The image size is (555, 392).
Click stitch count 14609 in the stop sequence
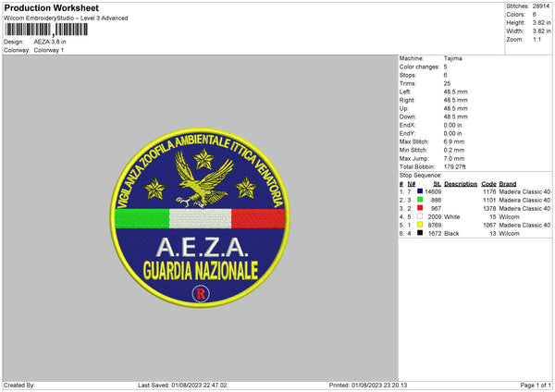pos(433,191)
